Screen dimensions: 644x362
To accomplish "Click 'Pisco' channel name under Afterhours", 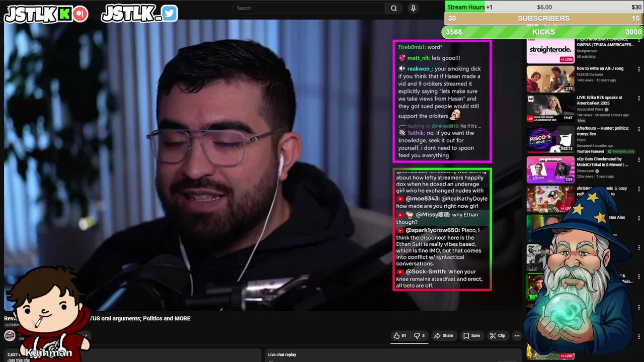I will tap(581, 140).
